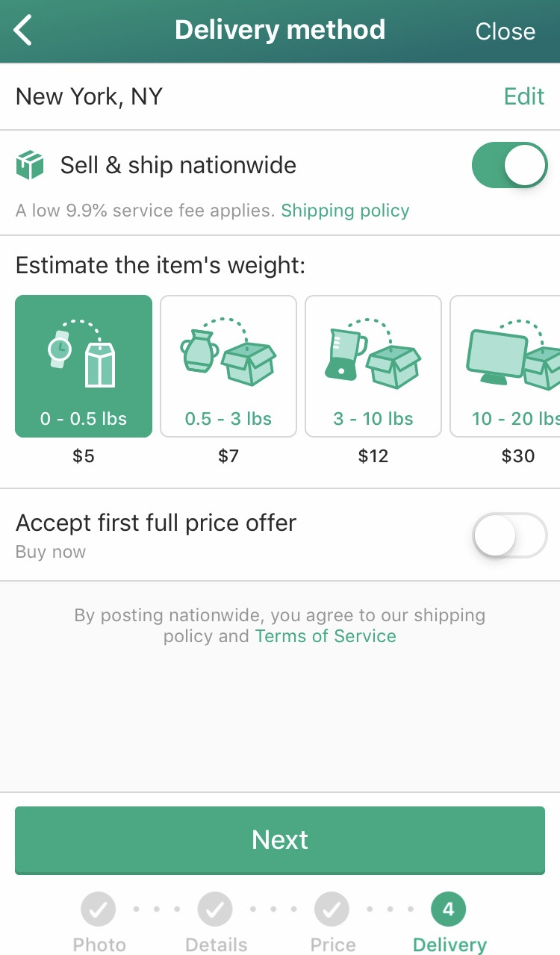Select the 0 - 0.5 lbs weight option
The width and height of the screenshot is (560, 955).
(84, 366)
